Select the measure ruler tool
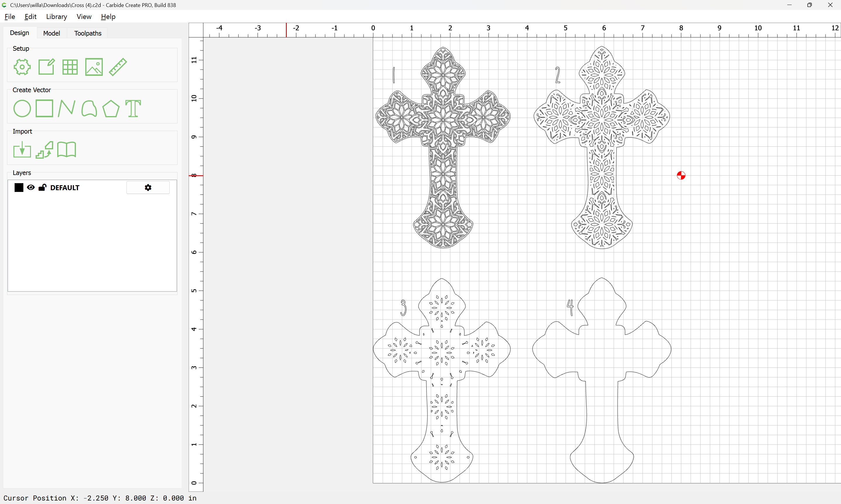The width and height of the screenshot is (841, 504). (x=118, y=67)
